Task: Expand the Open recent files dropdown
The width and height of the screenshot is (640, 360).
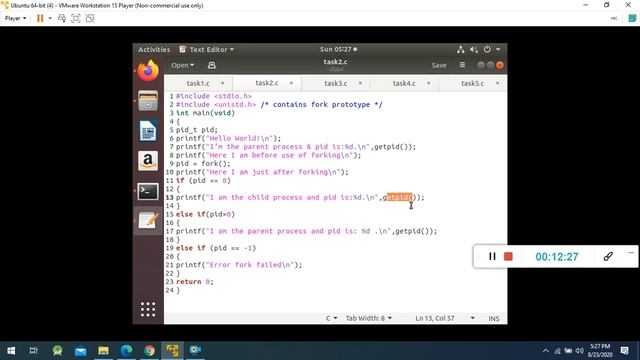Action: coord(182,65)
